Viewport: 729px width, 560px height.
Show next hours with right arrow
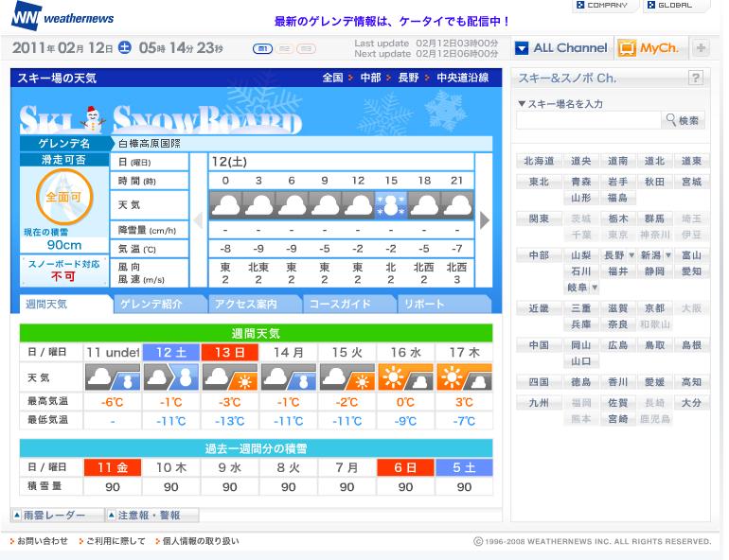(x=484, y=220)
